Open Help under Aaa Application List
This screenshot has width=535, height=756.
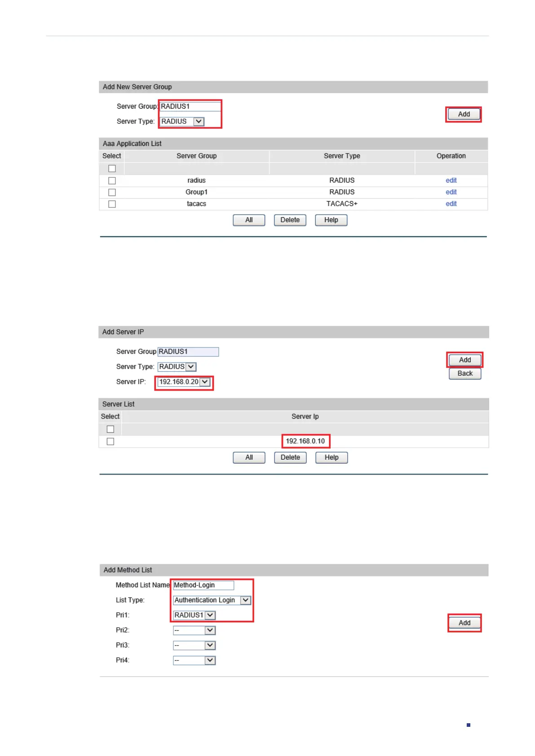coord(331,220)
